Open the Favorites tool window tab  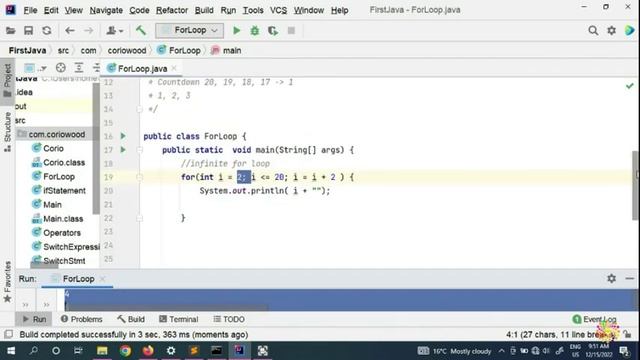7,282
